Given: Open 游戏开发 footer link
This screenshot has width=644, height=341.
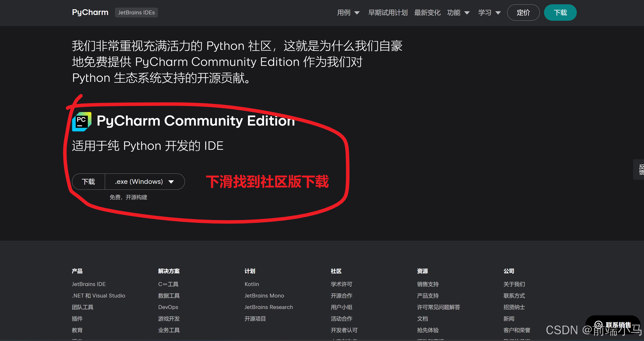Looking at the screenshot, I should click(x=169, y=319).
